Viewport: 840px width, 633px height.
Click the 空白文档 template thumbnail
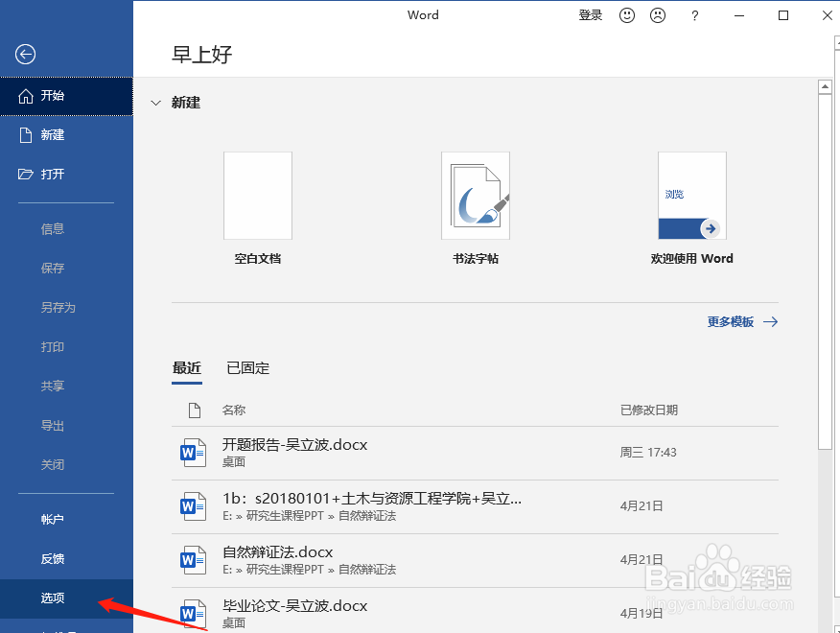point(257,195)
